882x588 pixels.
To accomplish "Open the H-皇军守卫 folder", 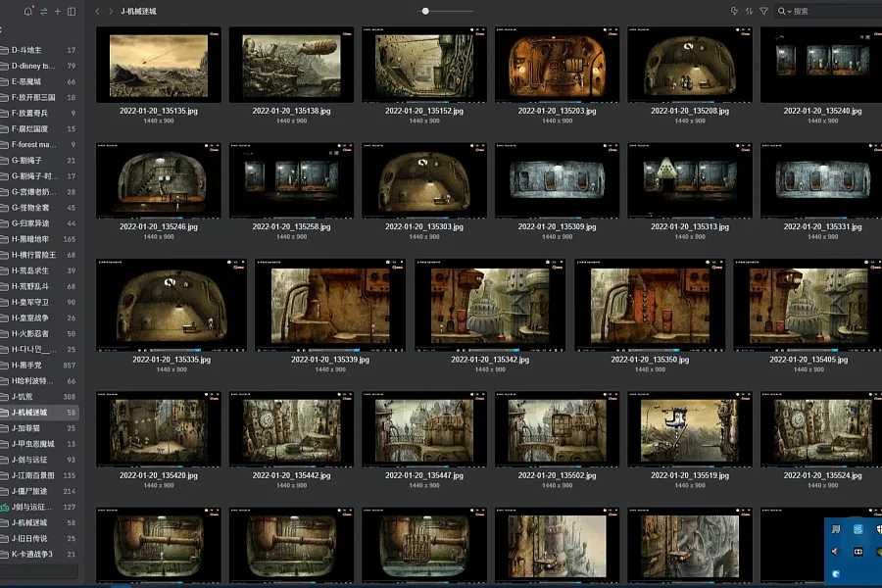I will (39, 302).
